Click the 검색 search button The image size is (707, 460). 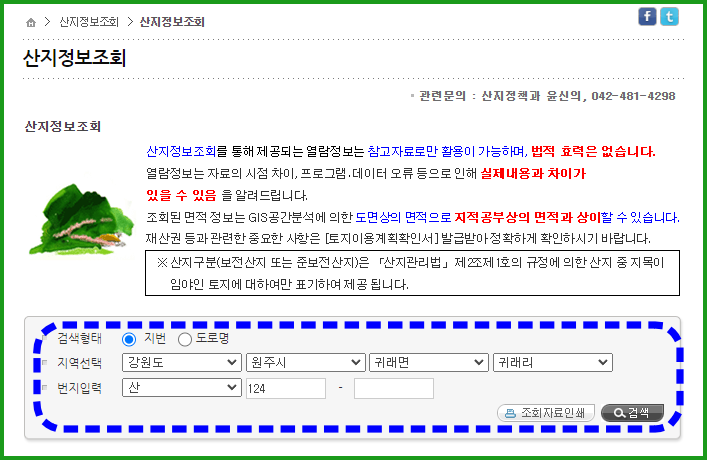(x=633, y=413)
